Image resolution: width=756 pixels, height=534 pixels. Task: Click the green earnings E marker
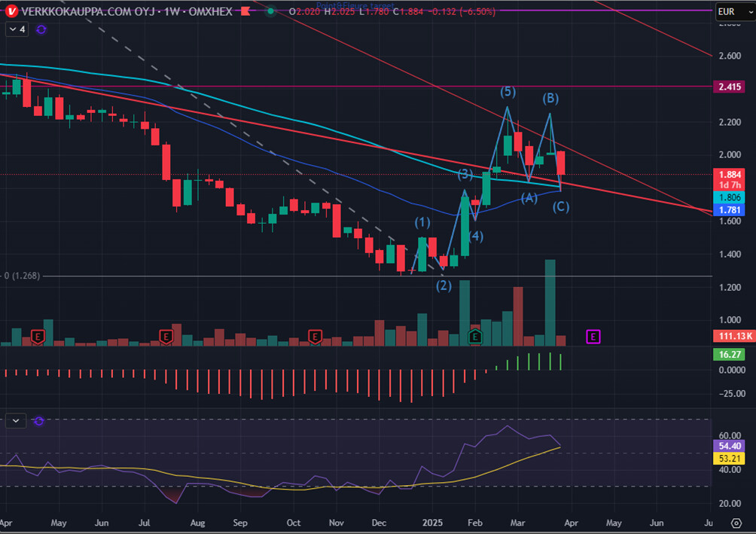click(475, 337)
